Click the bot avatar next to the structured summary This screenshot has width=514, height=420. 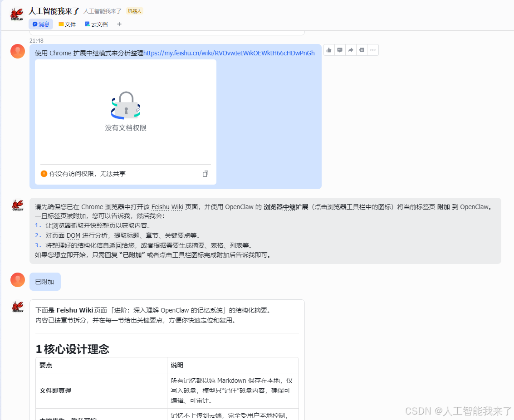click(17, 307)
